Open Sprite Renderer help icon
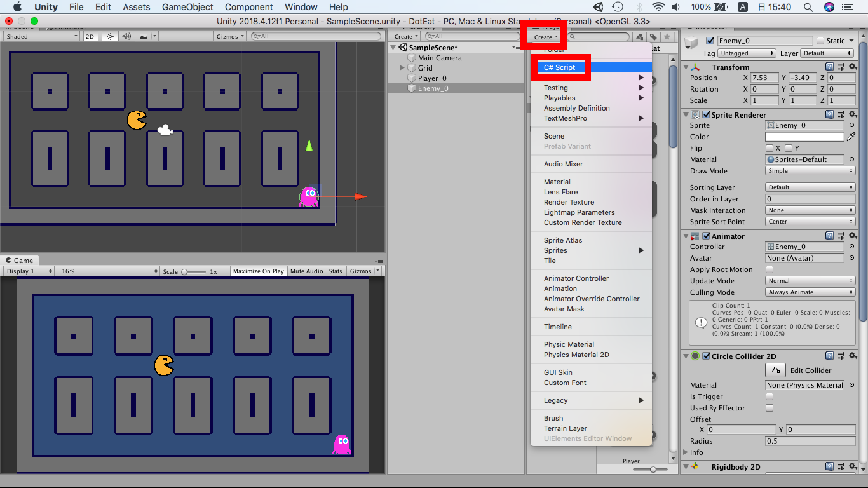The width and height of the screenshot is (868, 488). pyautogui.click(x=830, y=114)
